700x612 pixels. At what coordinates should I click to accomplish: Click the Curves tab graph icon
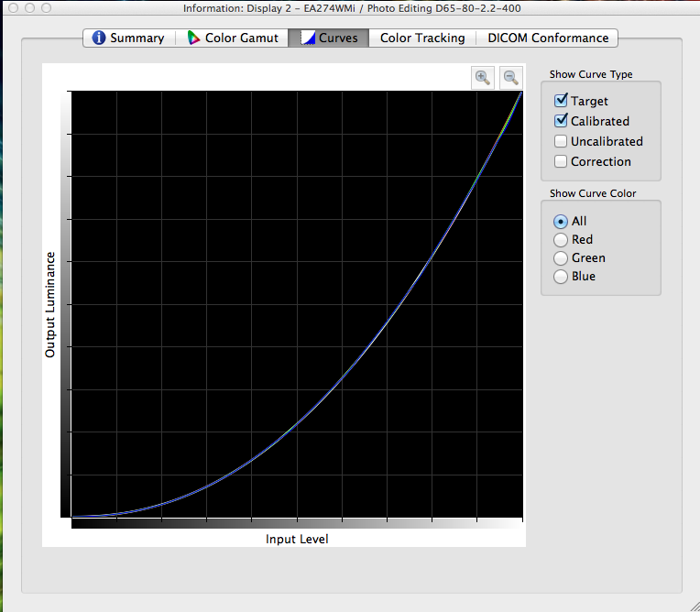pyautogui.click(x=308, y=38)
